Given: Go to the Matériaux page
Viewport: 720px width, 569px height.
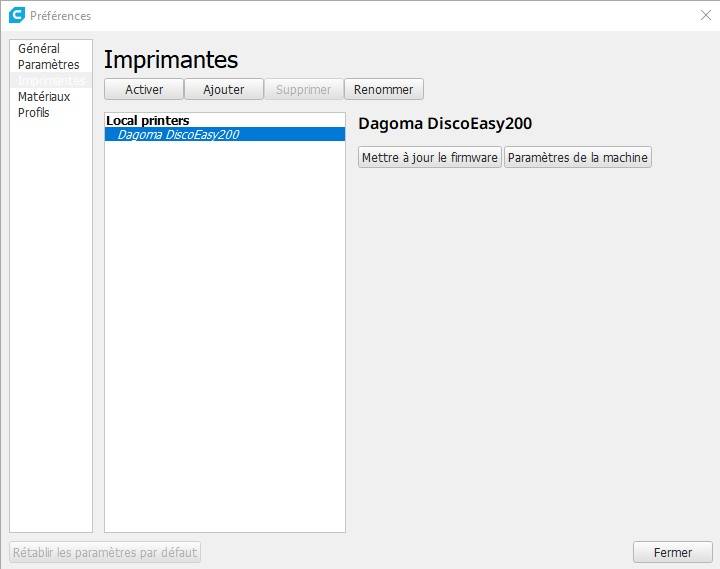Looking at the screenshot, I should [44, 97].
